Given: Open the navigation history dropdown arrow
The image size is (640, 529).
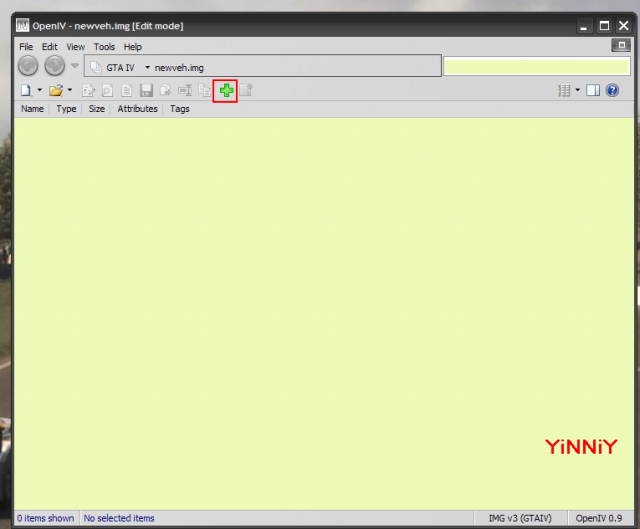Looking at the screenshot, I should [x=75, y=65].
